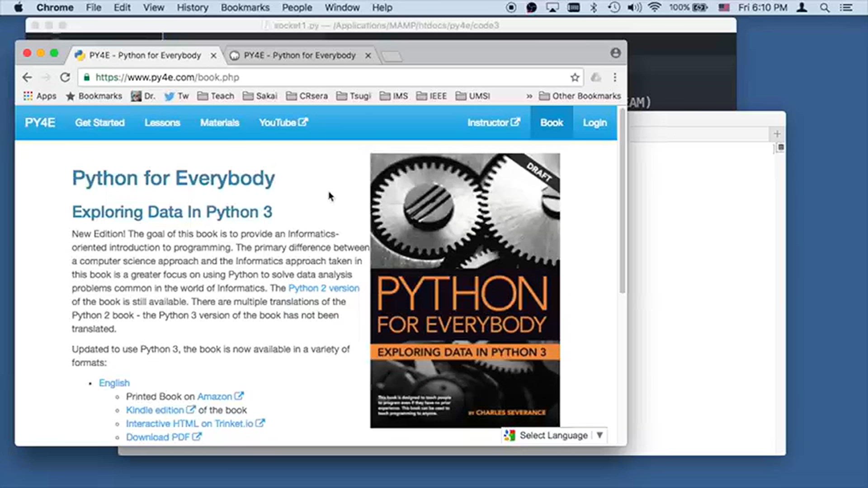
Task: Open the volume control in menu bar
Action: click(x=634, y=8)
